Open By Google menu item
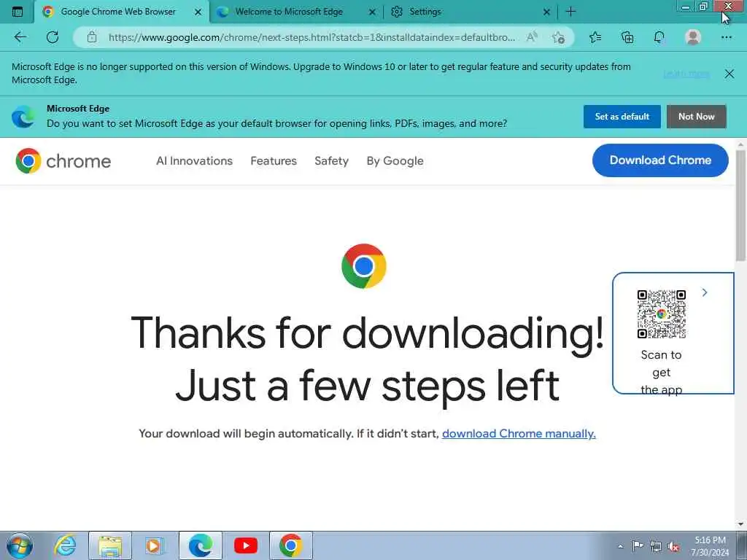The image size is (747, 560). 395,161
